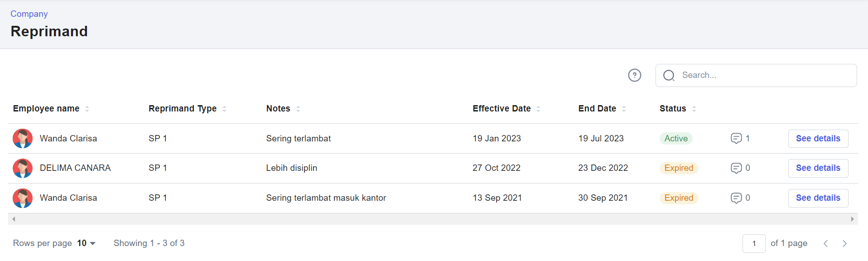Click the horizontal scrollbar right arrow

coord(853,219)
